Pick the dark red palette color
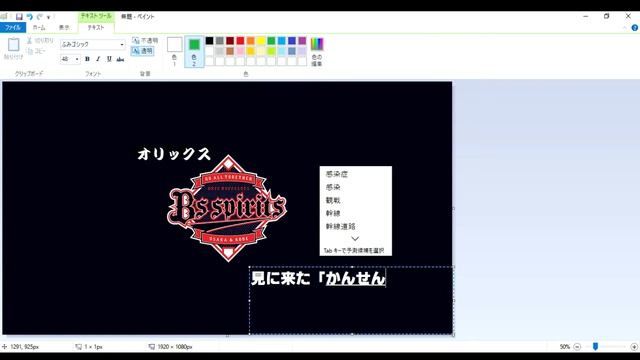The image size is (640, 360). pos(230,40)
